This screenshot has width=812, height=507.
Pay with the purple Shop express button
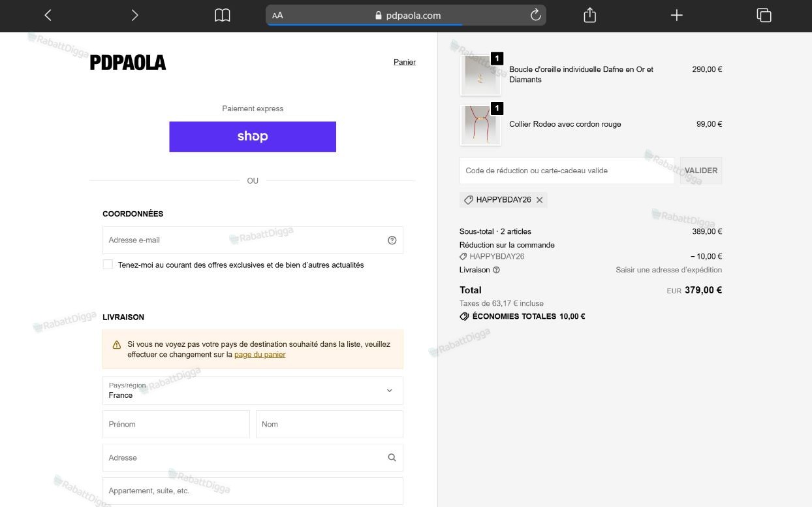coord(253,137)
